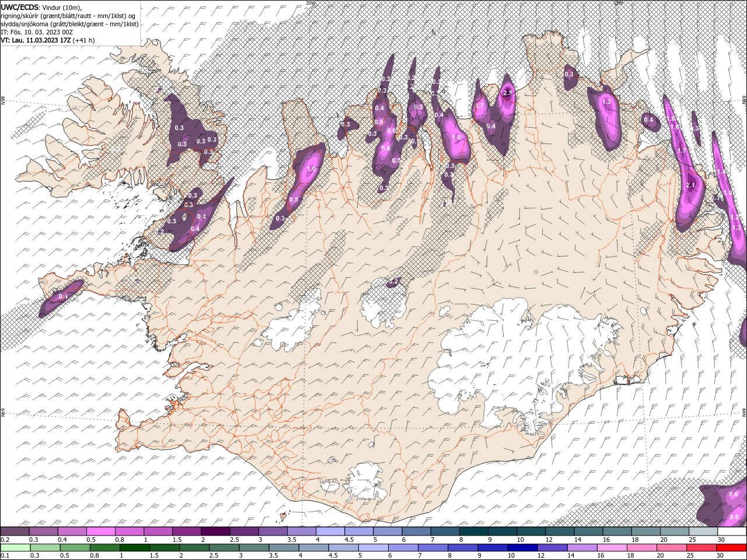Screen dimensions: 747x560
Task: Select the deep blue 10 rain swatch
Action: (522, 548)
